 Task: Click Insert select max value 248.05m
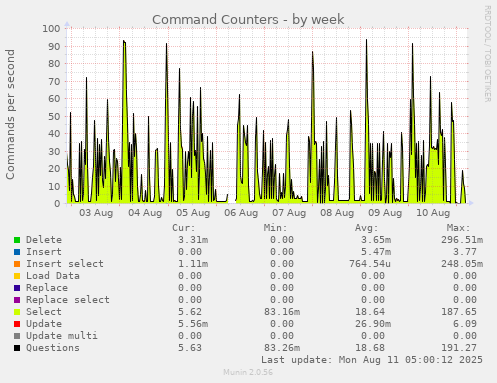462,264
